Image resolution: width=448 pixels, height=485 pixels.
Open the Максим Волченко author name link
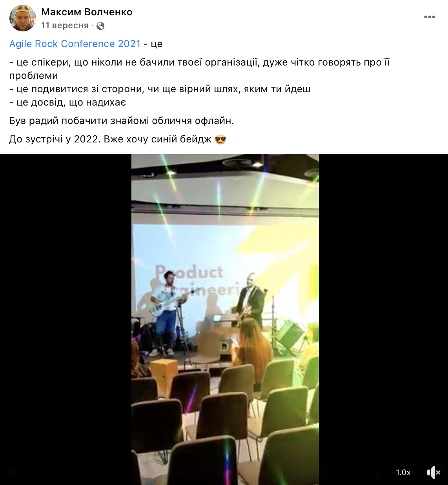87,12
